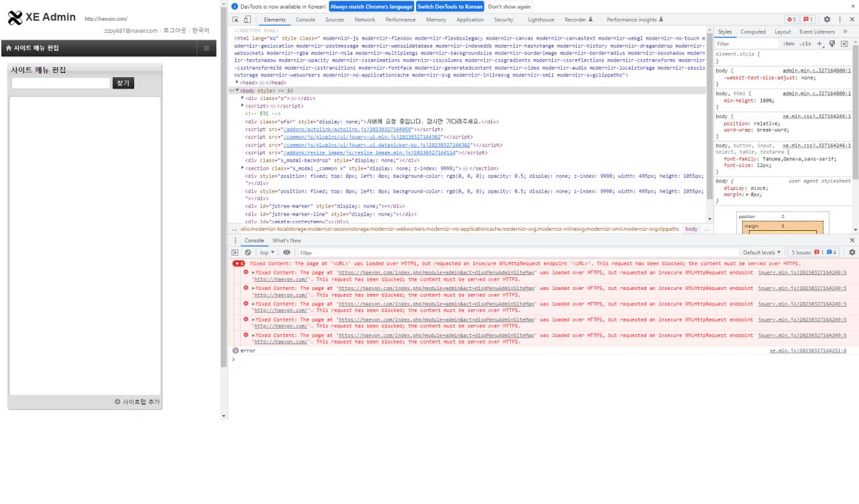Screen dimensions: 859x504
Task: Click the body breadcrumb item
Action: [x=691, y=229]
